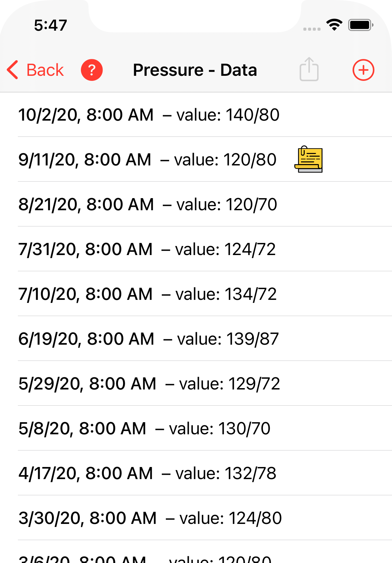Select the 6/19/20 reading of 139/87

(x=148, y=339)
